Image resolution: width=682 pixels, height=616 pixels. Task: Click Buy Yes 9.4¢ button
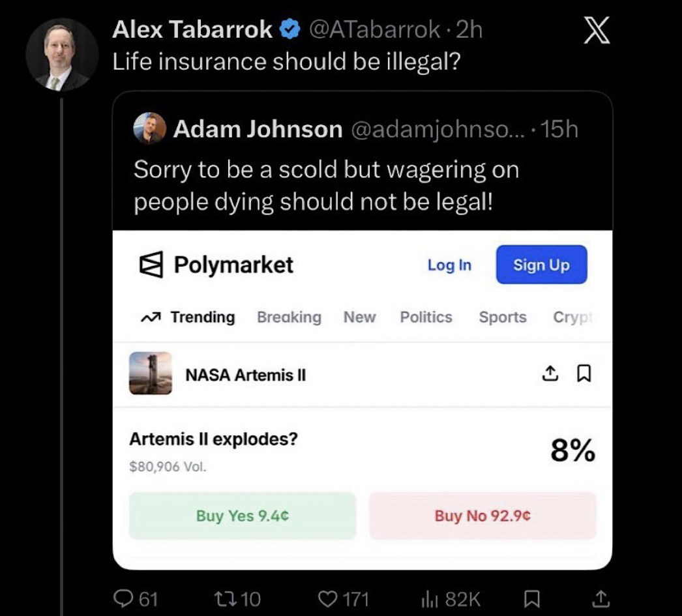point(243,516)
